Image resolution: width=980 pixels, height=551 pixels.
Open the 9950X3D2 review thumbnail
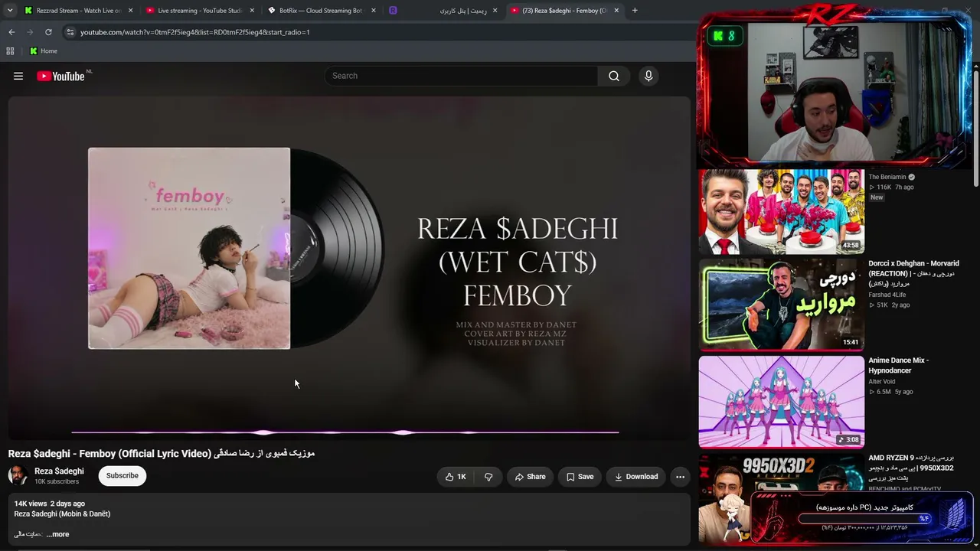pyautogui.click(x=781, y=497)
